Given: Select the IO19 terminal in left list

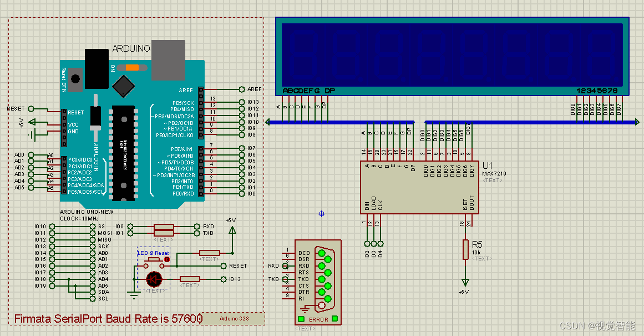Looking at the screenshot, I should pos(52,286).
